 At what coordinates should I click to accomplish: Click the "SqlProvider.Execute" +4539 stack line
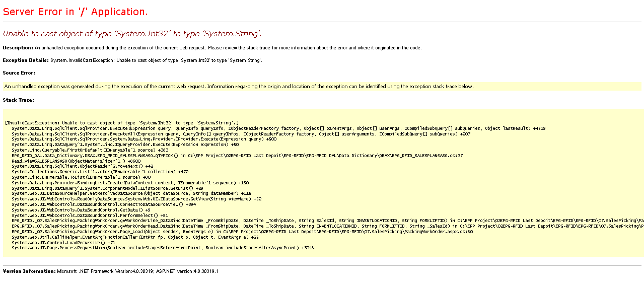[278, 128]
